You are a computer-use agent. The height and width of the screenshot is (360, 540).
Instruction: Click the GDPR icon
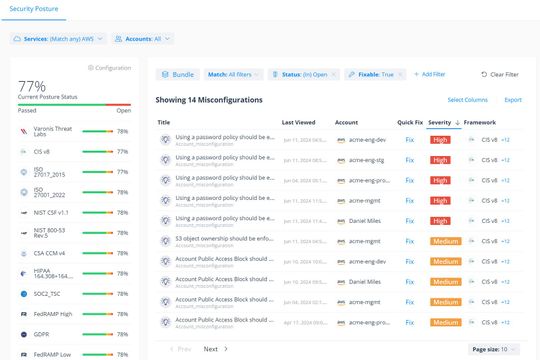click(x=24, y=334)
